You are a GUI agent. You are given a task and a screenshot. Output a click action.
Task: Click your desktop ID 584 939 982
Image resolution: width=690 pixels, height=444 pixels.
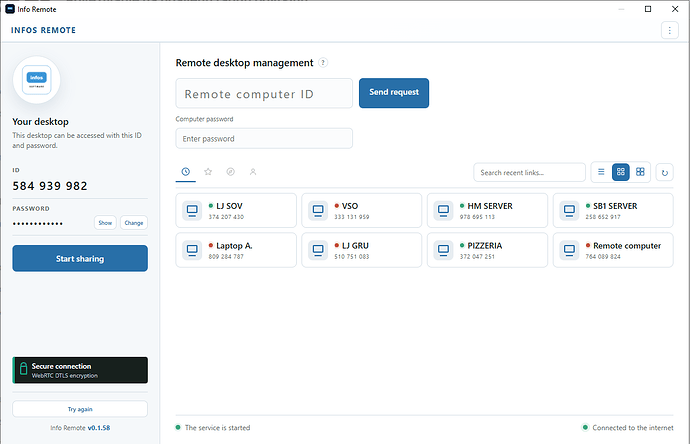pos(50,186)
